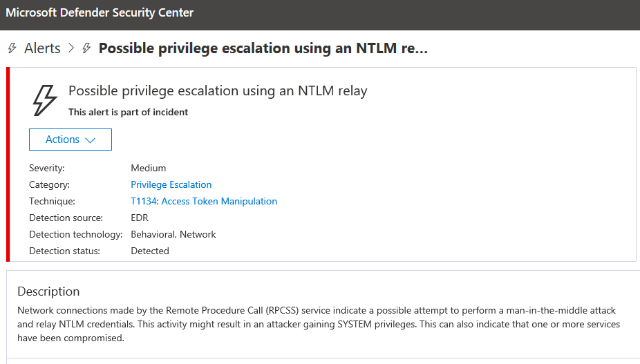Click the Medium severity value

point(149,168)
